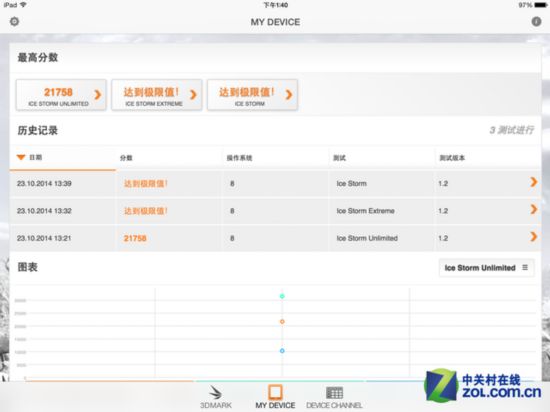The image size is (550, 412).
Task: Open the Ice Storm Extreme best score card
Action: coord(157,95)
